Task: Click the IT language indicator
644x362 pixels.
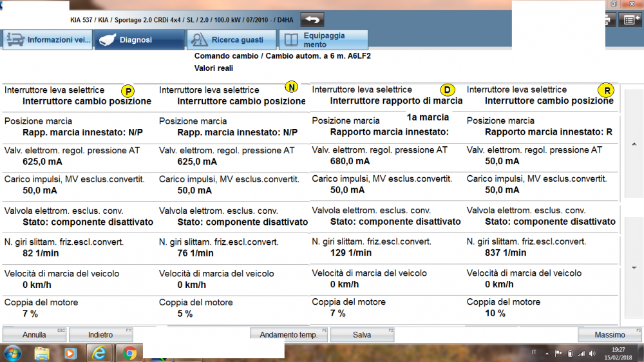Action: pyautogui.click(x=534, y=352)
